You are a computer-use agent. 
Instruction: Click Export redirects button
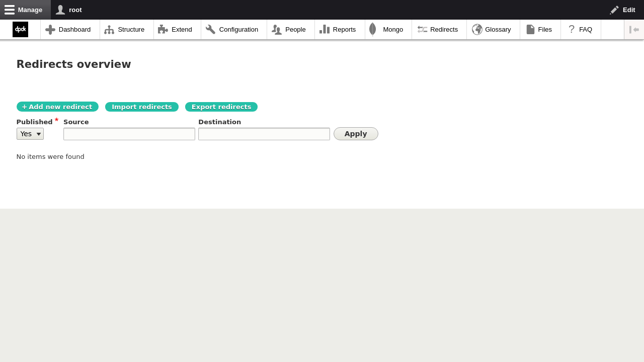click(x=221, y=107)
